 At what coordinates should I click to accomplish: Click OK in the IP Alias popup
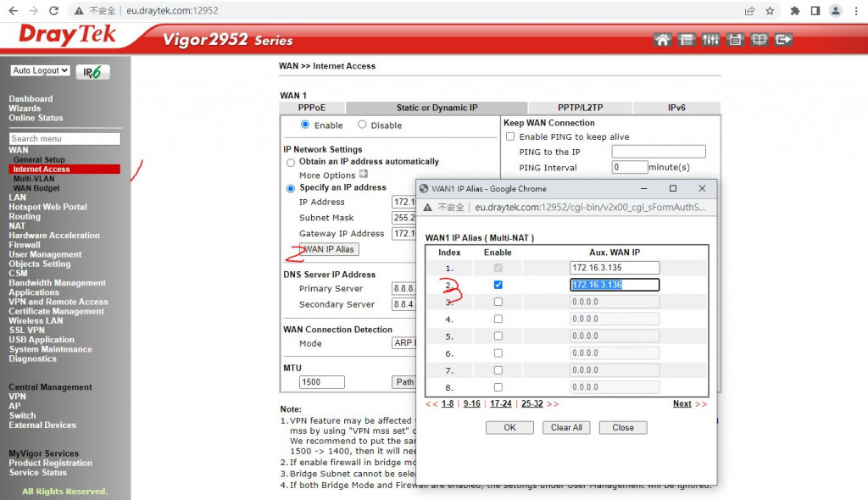click(x=509, y=427)
